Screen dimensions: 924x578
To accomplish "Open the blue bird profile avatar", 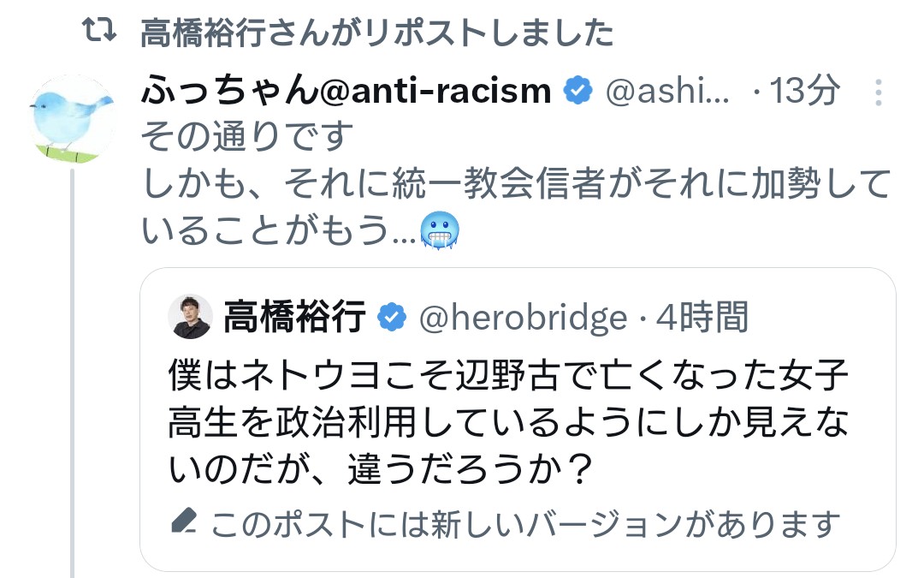I will coord(72,118).
